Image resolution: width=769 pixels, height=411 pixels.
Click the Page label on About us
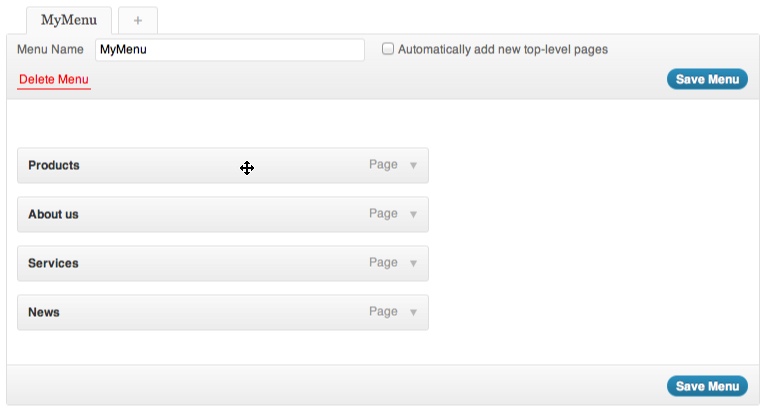point(383,214)
